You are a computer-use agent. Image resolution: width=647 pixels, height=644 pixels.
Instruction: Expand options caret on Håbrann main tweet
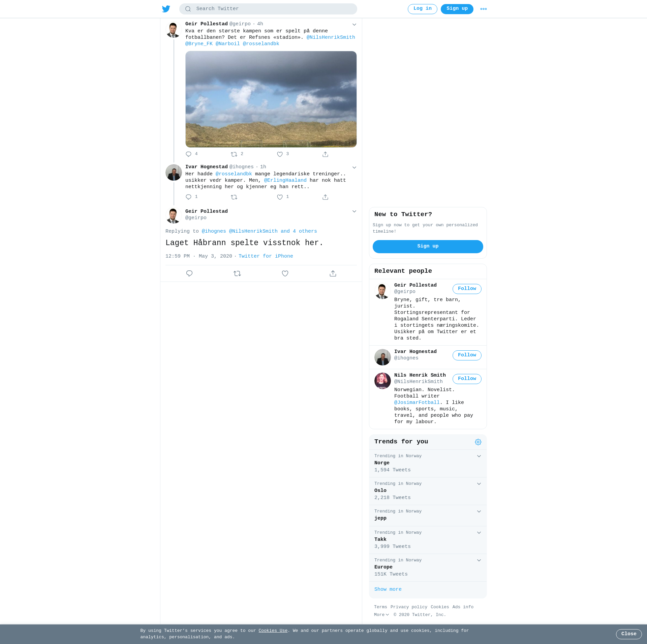coord(354,211)
